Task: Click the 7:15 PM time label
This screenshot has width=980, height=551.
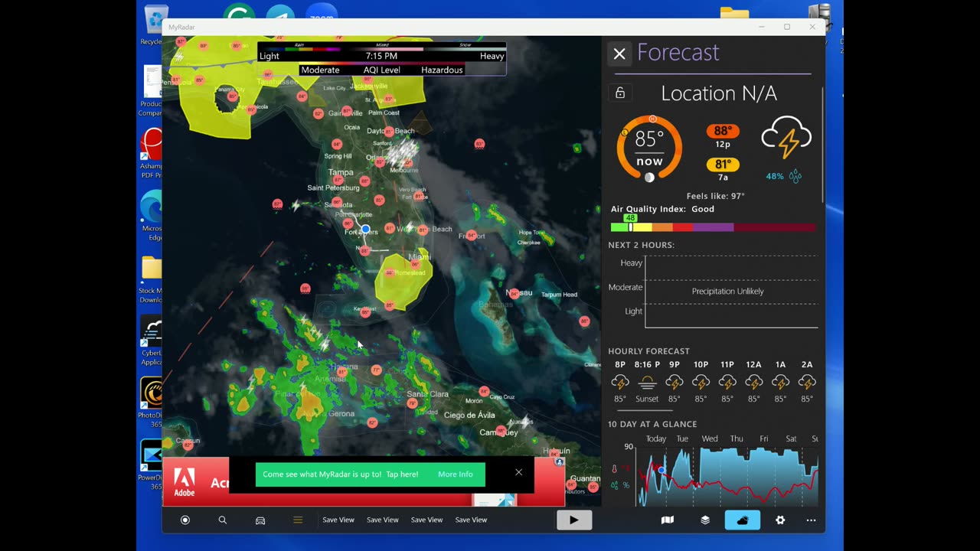Action: coord(381,56)
